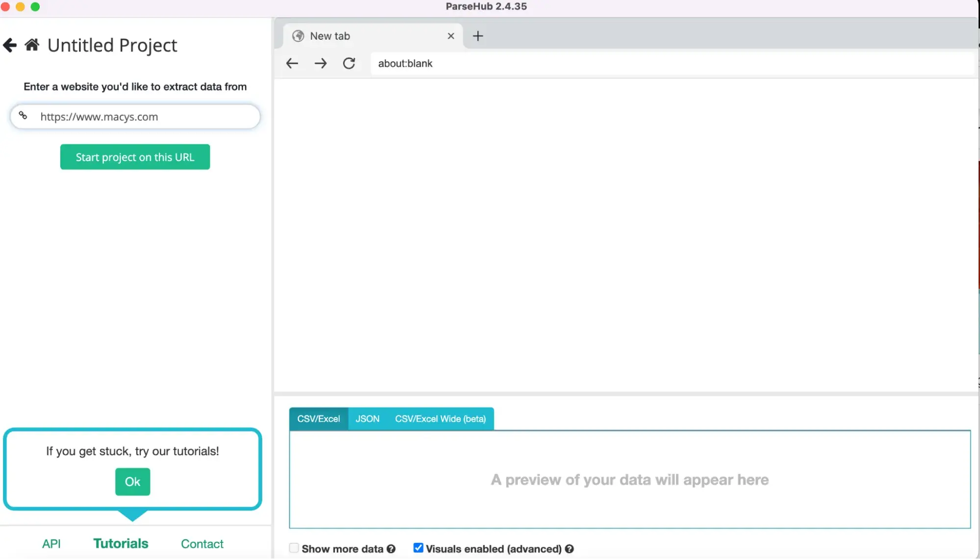Click the data preview placeholder area
980x559 pixels.
(630, 479)
